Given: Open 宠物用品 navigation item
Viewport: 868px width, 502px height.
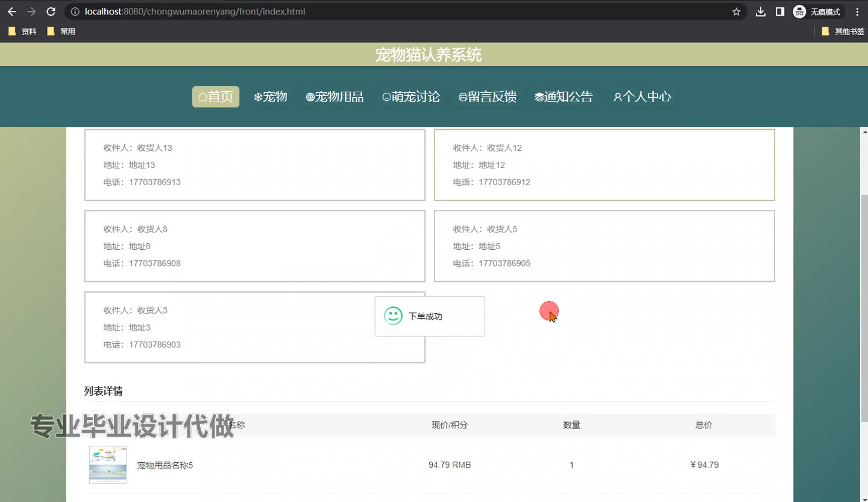Looking at the screenshot, I should coord(335,97).
